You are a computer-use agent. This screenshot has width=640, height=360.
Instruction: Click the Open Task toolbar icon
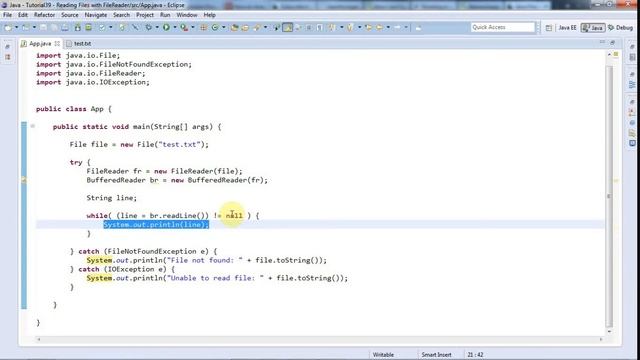coord(245,27)
